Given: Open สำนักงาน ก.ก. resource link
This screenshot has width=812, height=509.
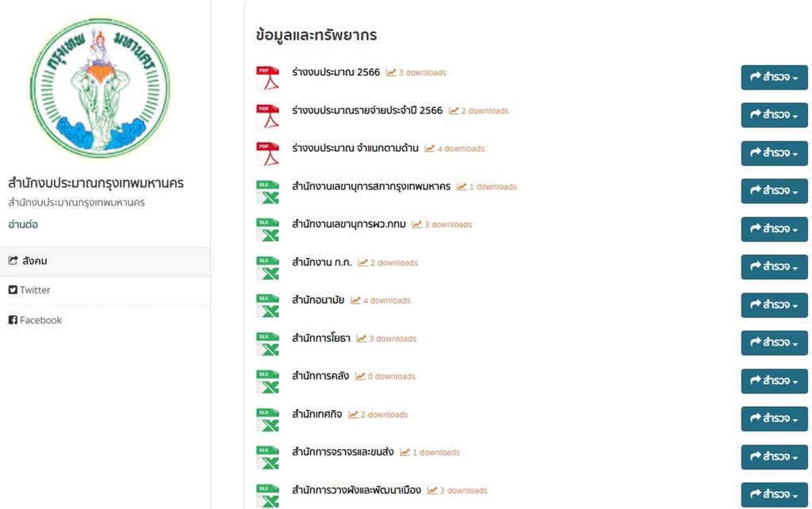Looking at the screenshot, I should 322,262.
